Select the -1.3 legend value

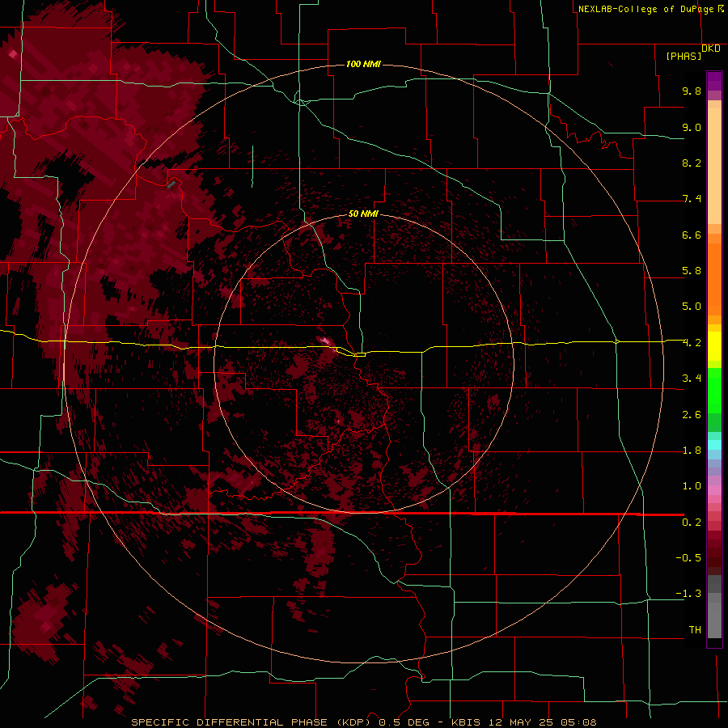point(688,594)
